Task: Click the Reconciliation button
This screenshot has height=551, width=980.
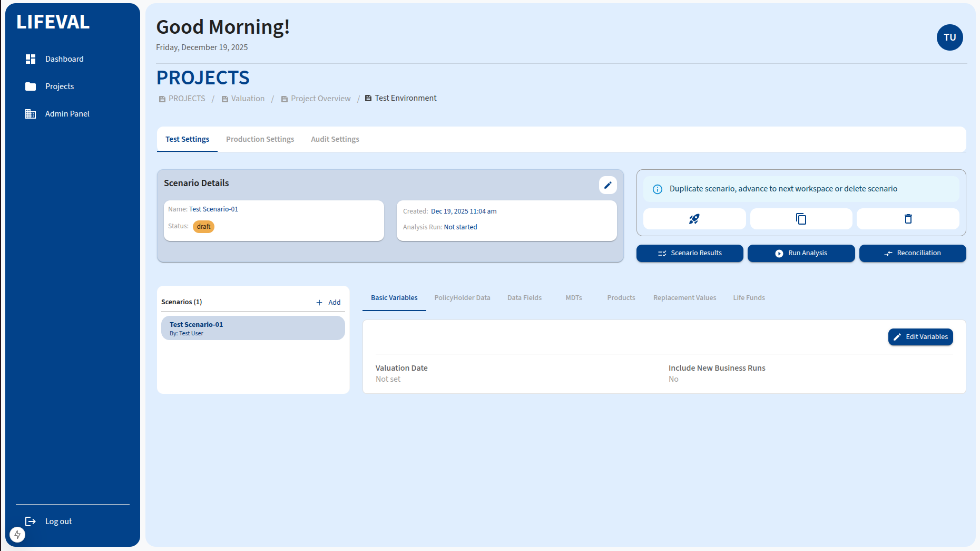Action: [912, 253]
